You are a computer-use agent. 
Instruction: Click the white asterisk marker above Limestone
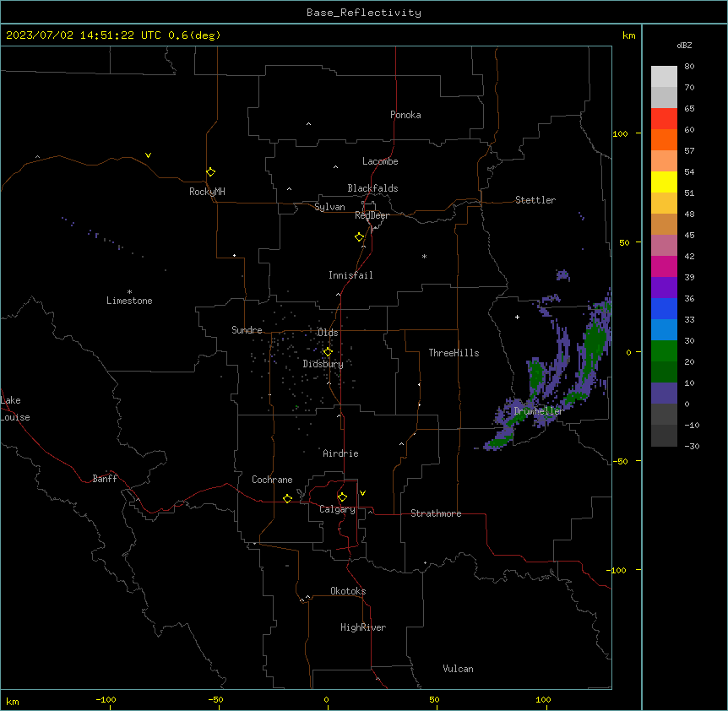[129, 291]
